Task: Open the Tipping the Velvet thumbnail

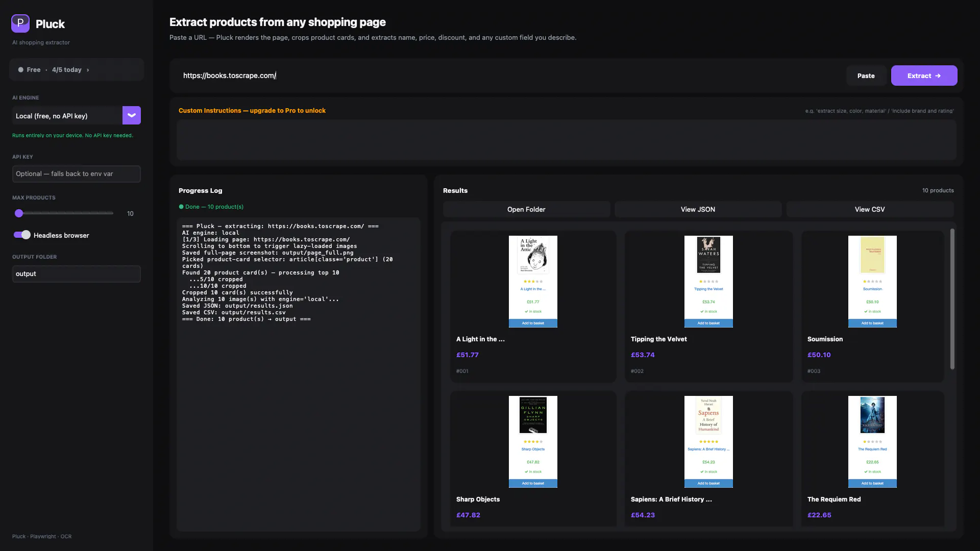Action: [x=708, y=281]
